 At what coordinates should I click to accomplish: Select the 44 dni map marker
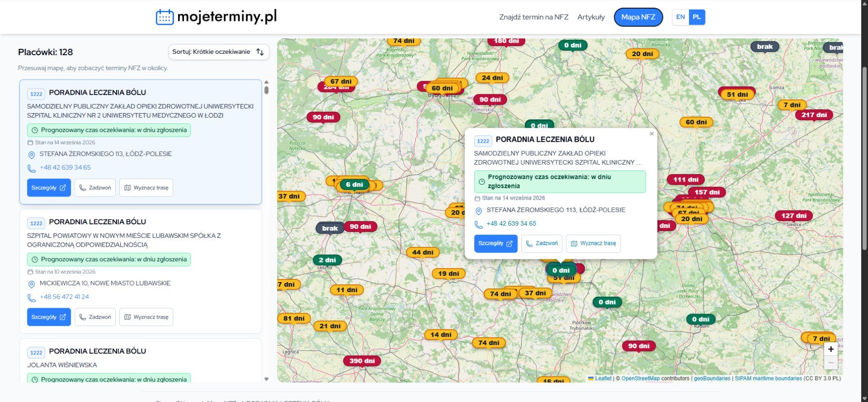point(423,253)
